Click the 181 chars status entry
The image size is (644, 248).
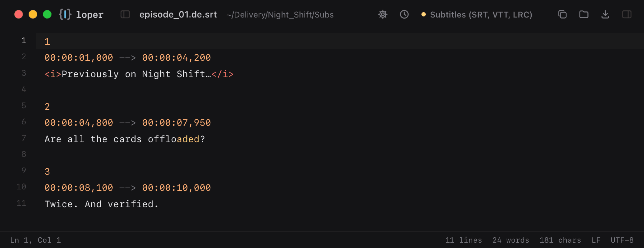pos(560,240)
